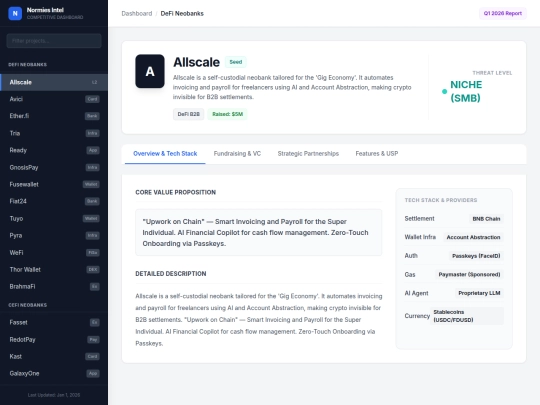Click the Paymaster (Sponsored) gas value
The height and width of the screenshot is (405, 540).
tap(469, 274)
